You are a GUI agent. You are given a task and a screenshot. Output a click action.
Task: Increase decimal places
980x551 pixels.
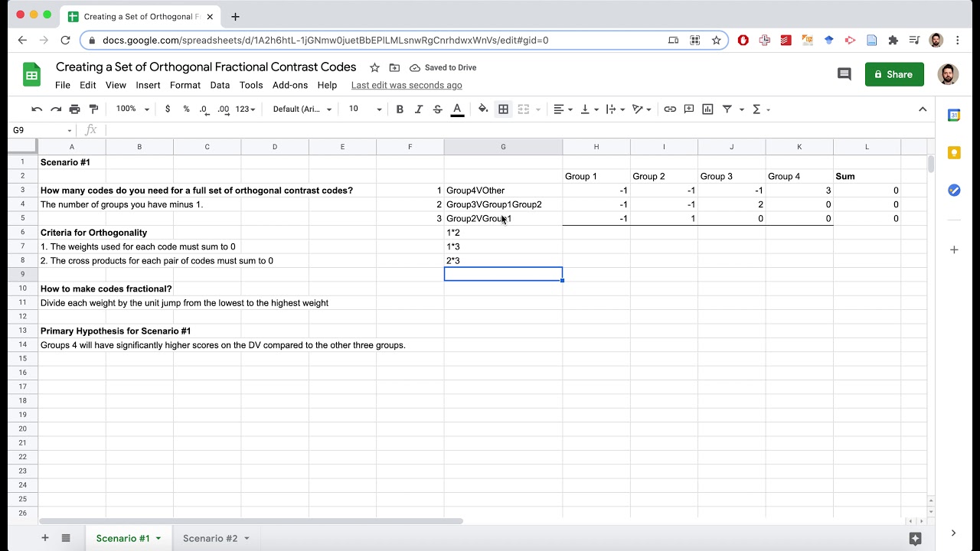point(224,109)
